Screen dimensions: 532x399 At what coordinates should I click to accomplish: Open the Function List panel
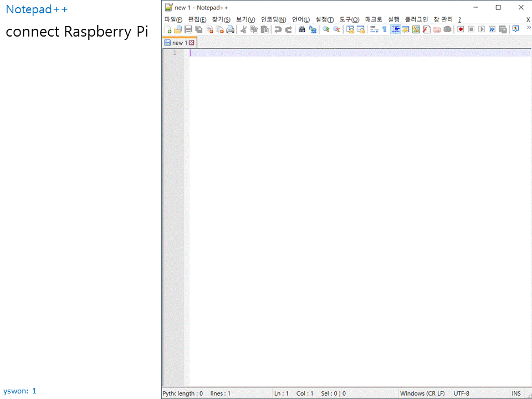(427, 29)
